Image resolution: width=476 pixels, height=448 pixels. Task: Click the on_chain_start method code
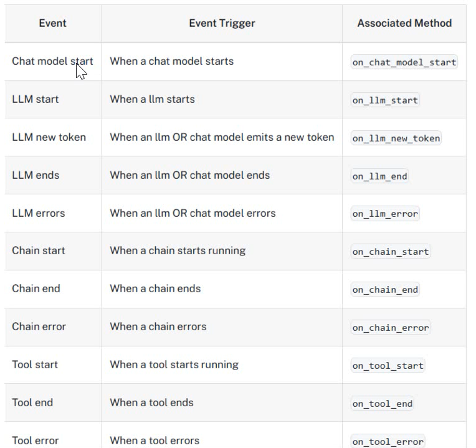[391, 252]
